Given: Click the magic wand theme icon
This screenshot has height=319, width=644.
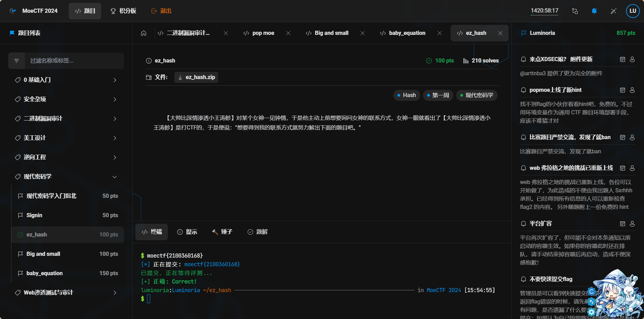Looking at the screenshot, I should 613,11.
